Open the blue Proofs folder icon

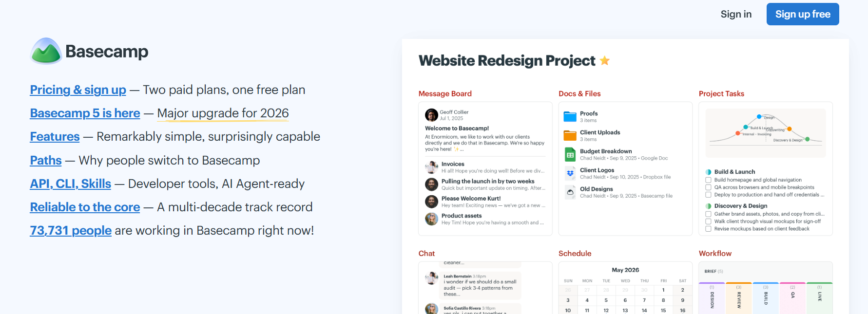point(570,116)
